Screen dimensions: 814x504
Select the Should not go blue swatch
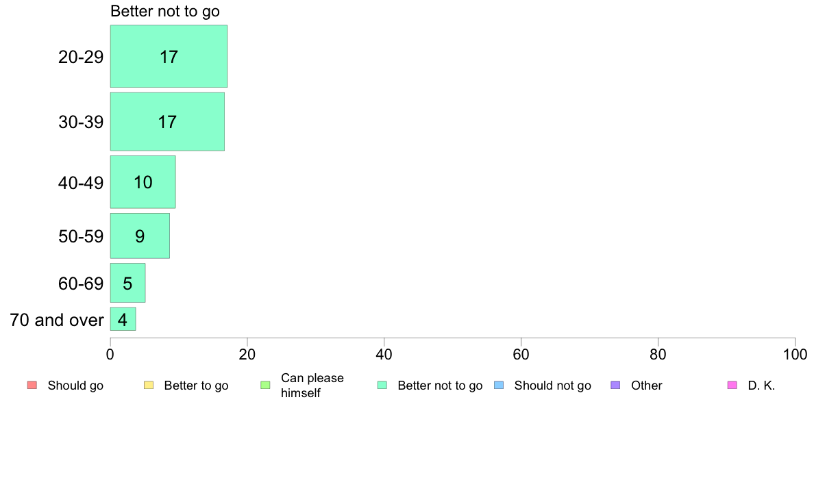pyautogui.click(x=499, y=385)
